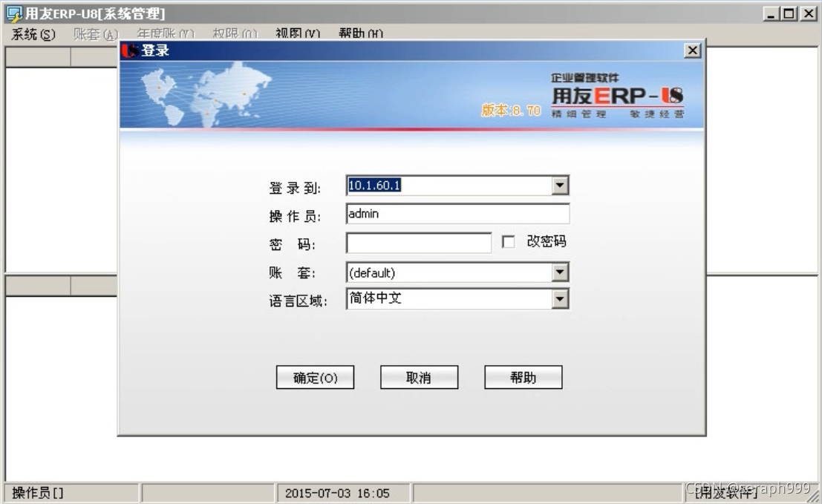Click the 版本:8.70 version text
Viewport: 822px width, 504px height.
click(511, 111)
